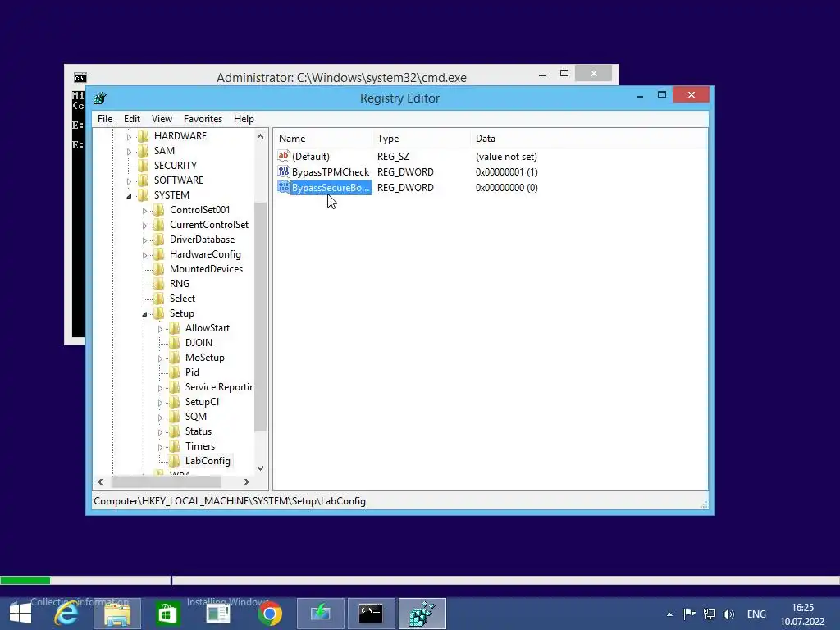Viewport: 840px width, 630px height.
Task: Click the 0x00000001 (1) data cell
Action: pyautogui.click(x=507, y=172)
